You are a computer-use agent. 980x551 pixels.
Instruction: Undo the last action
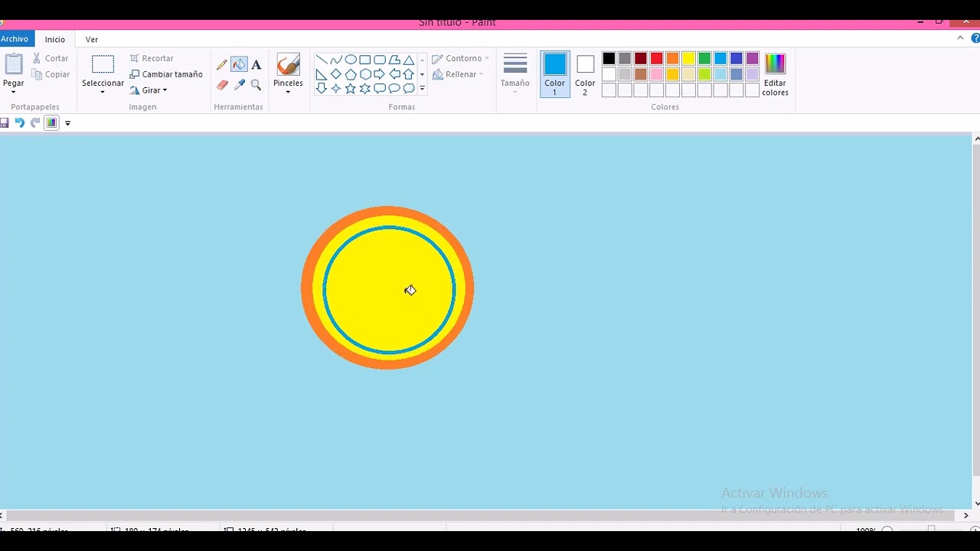point(20,122)
